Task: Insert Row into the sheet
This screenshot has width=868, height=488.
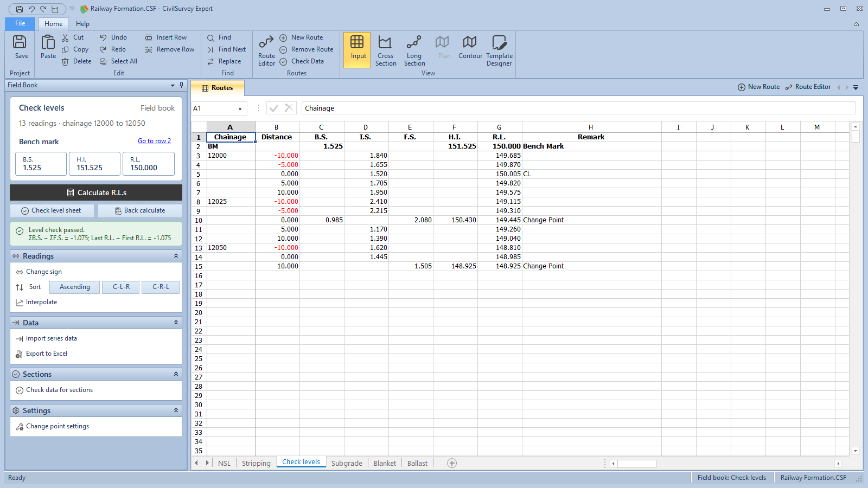Action: pos(166,37)
